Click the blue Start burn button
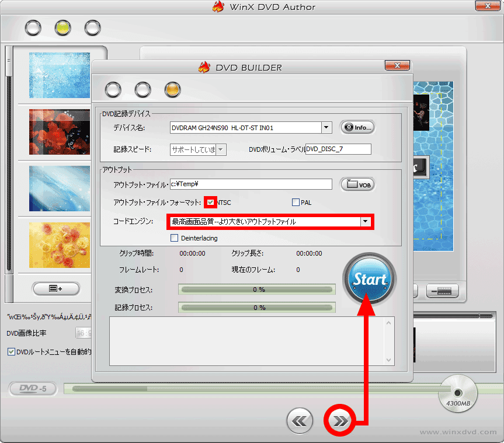The height and width of the screenshot is (443, 504). (x=369, y=279)
